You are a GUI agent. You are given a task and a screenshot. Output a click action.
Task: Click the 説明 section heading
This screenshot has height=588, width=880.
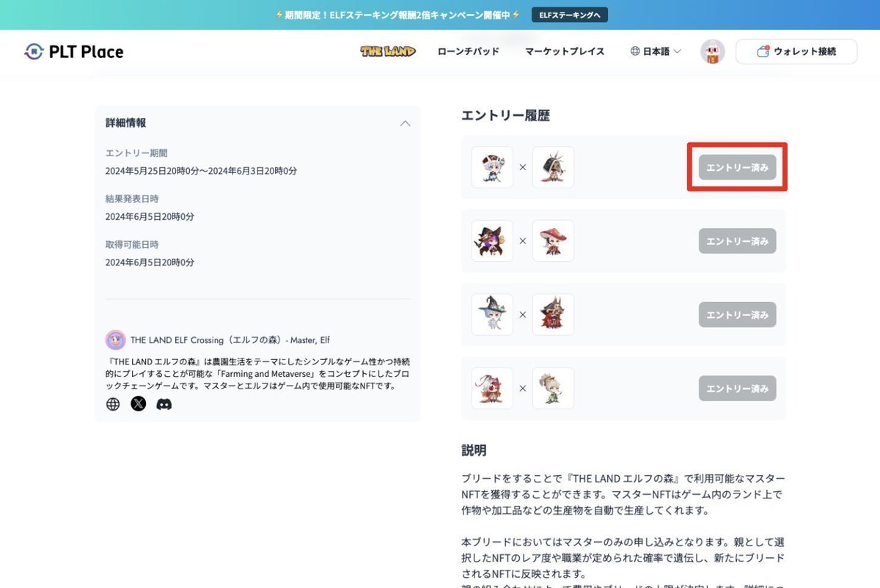tap(474, 450)
